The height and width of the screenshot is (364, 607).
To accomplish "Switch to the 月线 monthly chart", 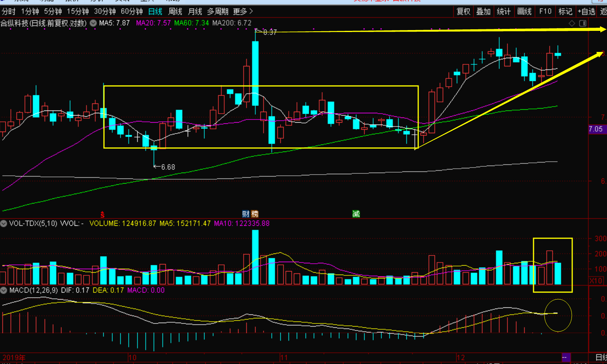I will coord(195,12).
